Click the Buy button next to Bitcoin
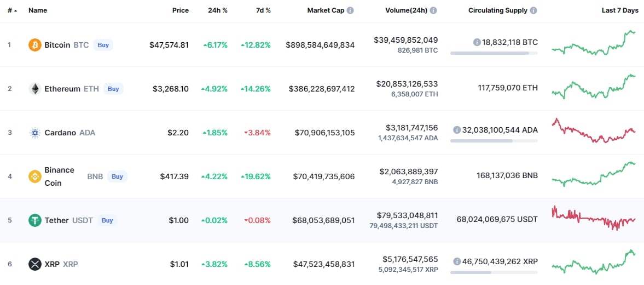644x285 pixels. point(103,45)
